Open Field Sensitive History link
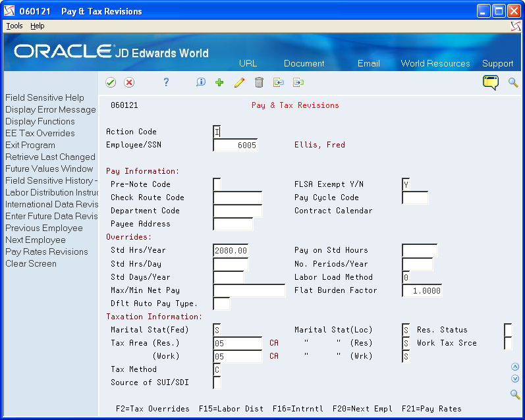The image size is (525, 420). point(51,181)
